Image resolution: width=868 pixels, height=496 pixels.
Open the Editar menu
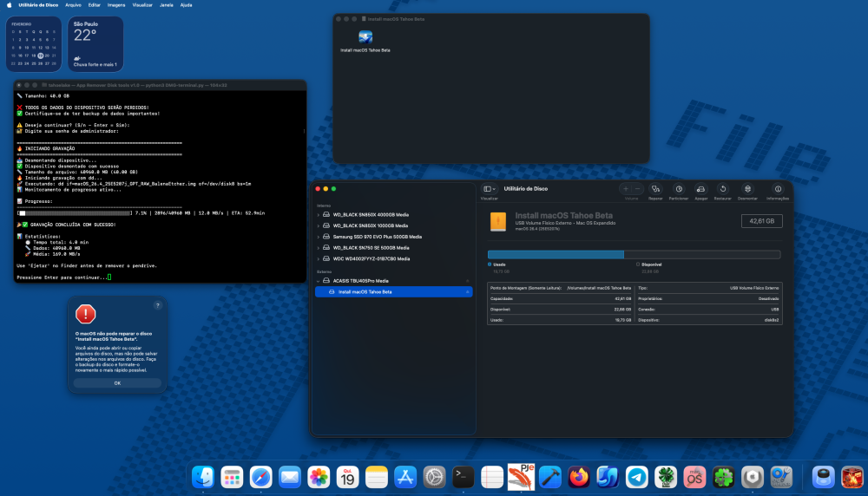tap(95, 5)
